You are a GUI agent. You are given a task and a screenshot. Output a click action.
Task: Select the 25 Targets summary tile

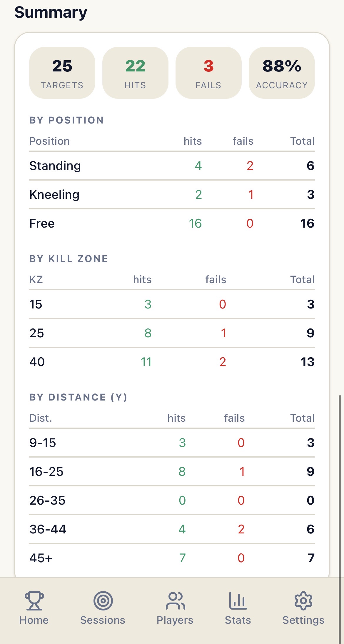[62, 73]
